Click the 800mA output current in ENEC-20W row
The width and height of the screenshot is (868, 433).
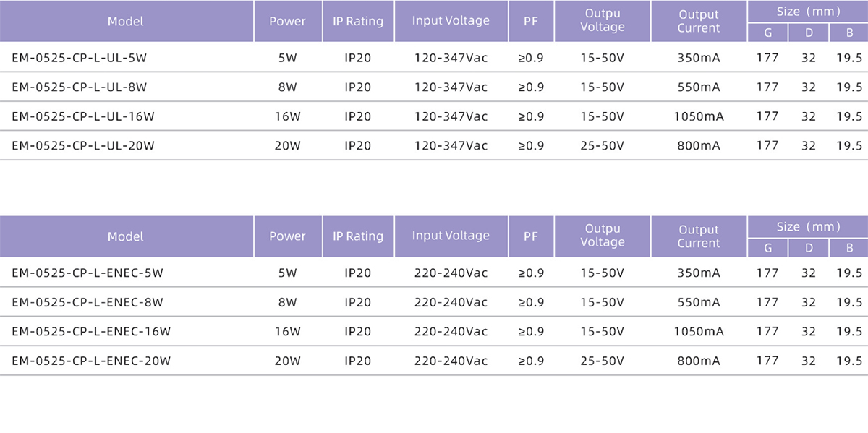pos(699,361)
